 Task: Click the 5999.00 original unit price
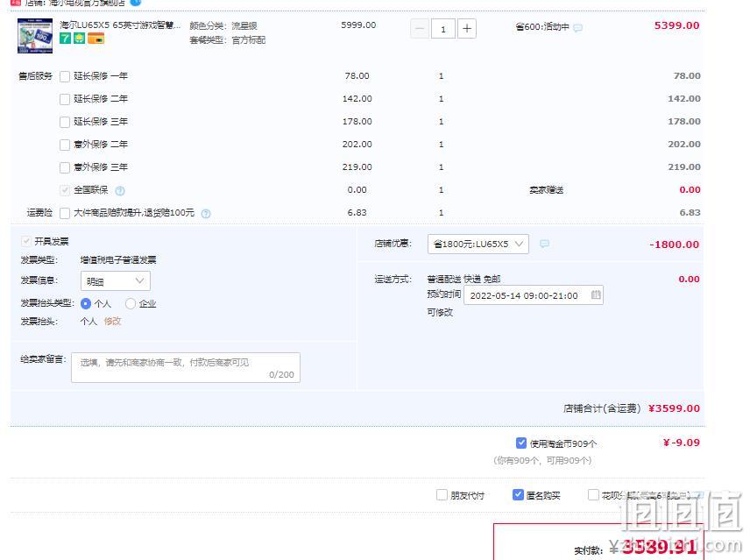[x=358, y=25]
